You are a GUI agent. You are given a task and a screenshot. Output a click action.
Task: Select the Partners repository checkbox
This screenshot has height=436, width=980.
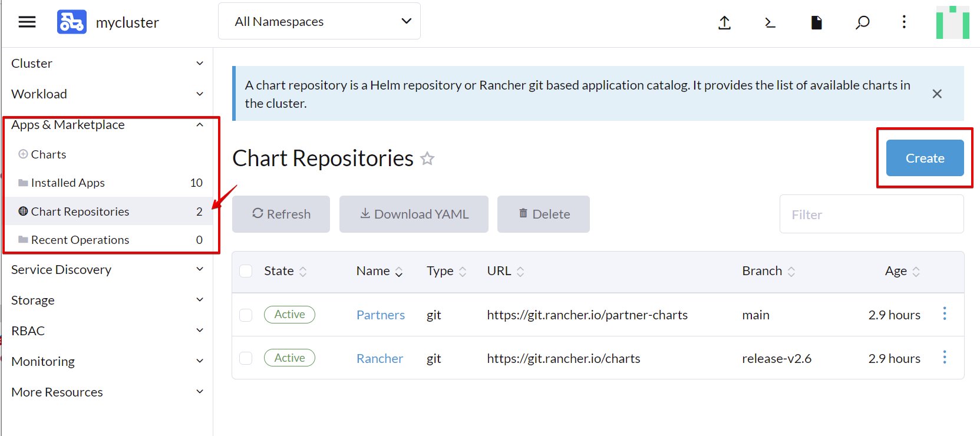click(246, 315)
